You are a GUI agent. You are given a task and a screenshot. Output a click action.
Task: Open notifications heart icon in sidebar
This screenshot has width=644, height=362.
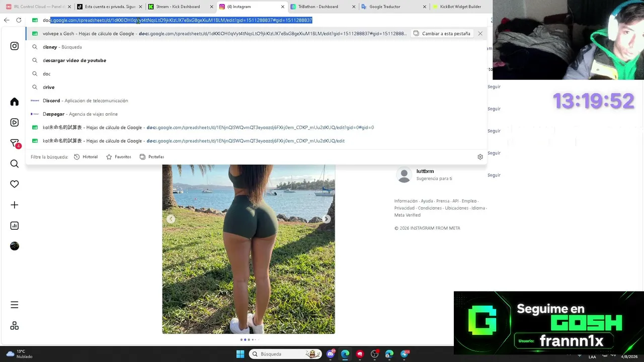coord(15,185)
